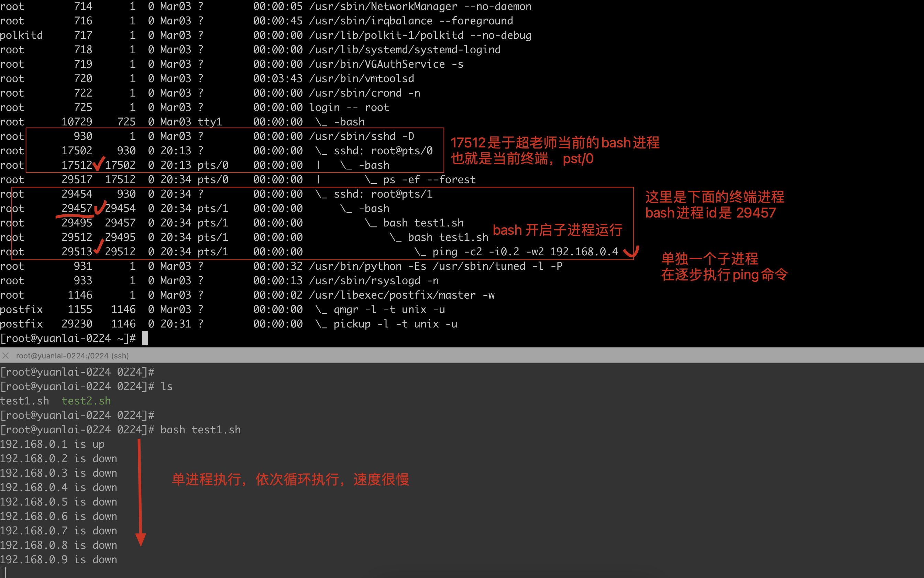
Task: Click the red checkmark next to PID 17512
Action: 98,164
